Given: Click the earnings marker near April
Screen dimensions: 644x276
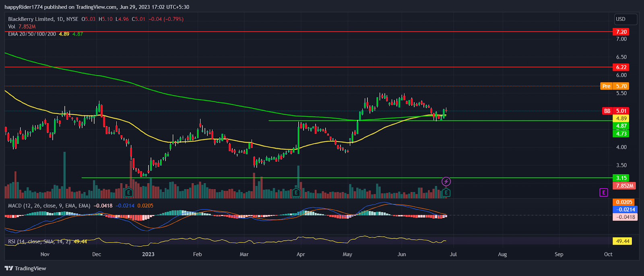Looking at the screenshot, I should point(296,192).
